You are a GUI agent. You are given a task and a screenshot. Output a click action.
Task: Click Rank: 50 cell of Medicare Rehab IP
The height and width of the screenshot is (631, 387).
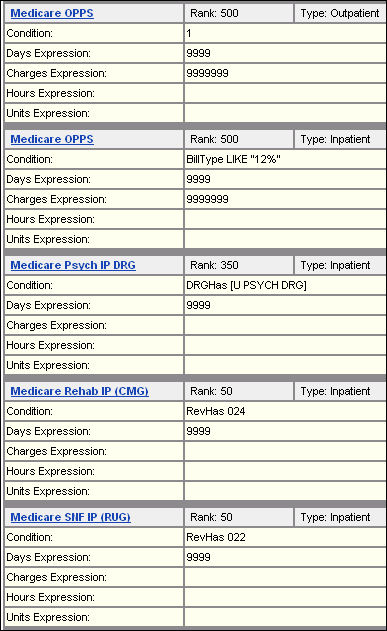click(x=239, y=391)
